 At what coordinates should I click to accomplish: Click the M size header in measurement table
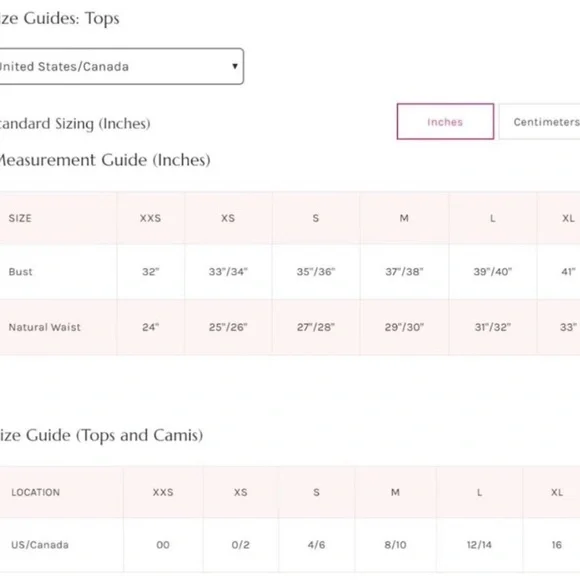[x=404, y=218]
